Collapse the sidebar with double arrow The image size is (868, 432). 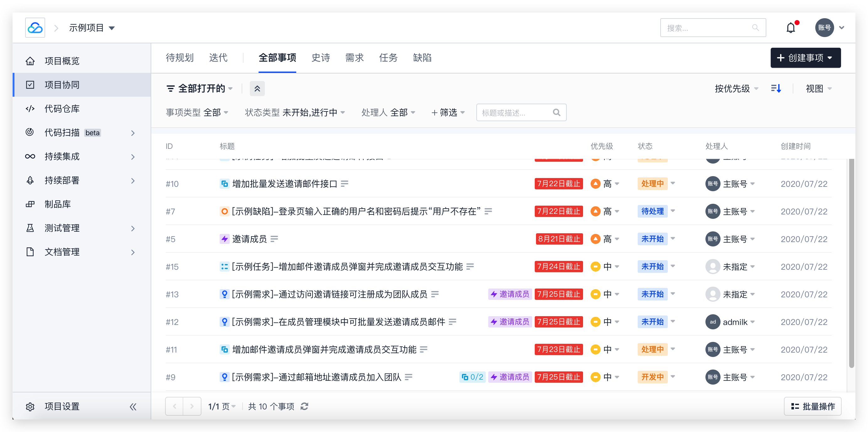pyautogui.click(x=133, y=407)
